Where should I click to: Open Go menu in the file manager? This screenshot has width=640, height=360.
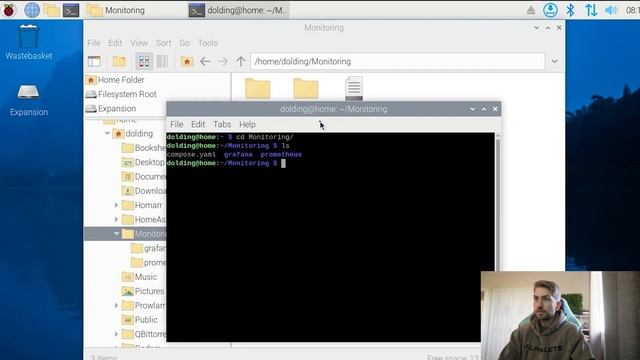click(184, 43)
